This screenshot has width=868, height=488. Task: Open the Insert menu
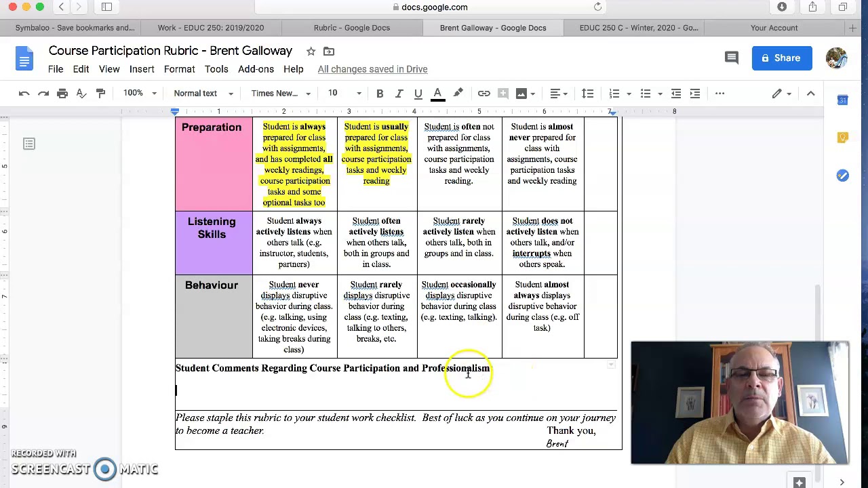(142, 69)
